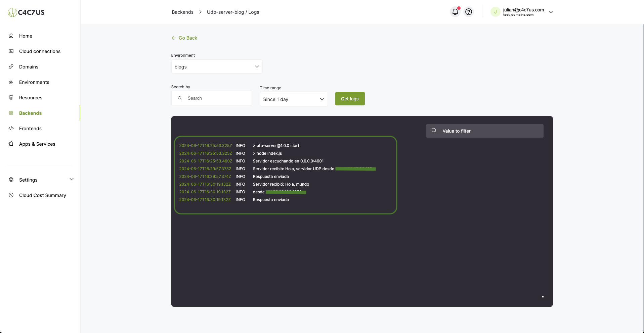Click the user avatar J
This screenshot has height=333, width=644.
point(495,12)
